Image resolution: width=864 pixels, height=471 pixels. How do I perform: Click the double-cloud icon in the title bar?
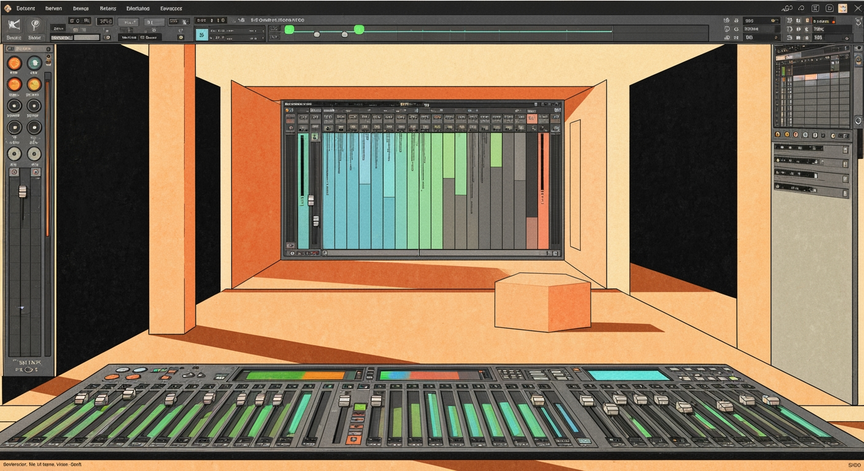787,8
